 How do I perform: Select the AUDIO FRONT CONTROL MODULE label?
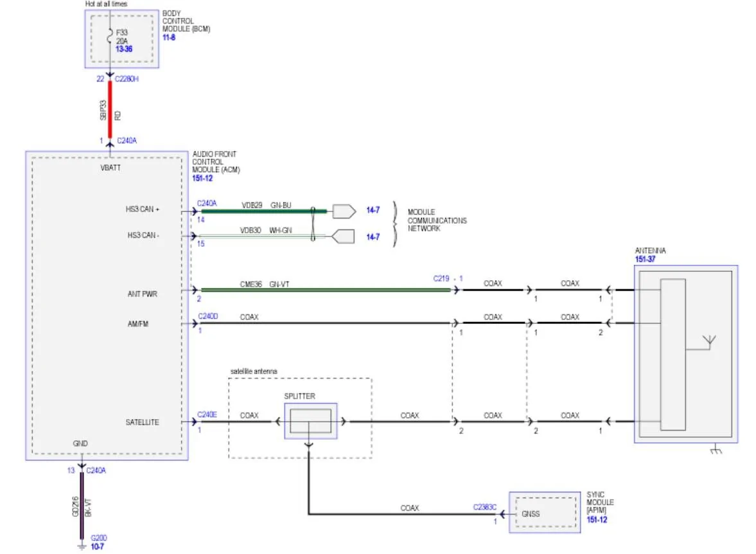pyautogui.click(x=216, y=162)
